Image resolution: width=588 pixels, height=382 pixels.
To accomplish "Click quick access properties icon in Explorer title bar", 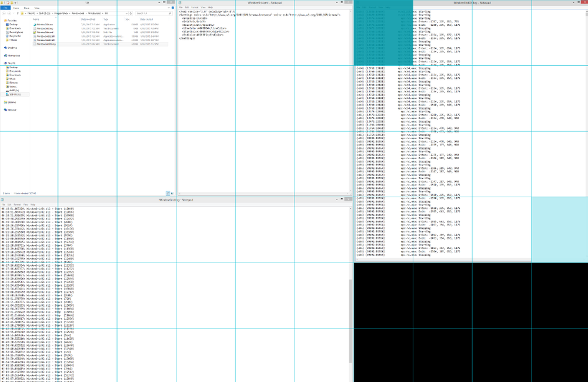I will tap(8, 2).
